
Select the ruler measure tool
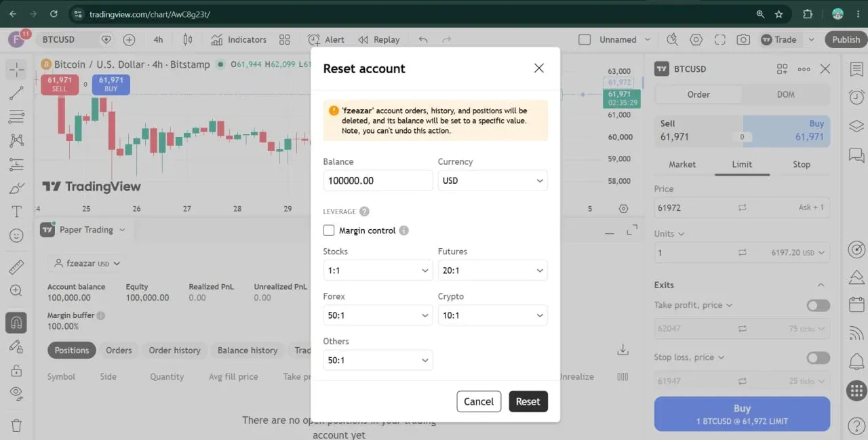(x=16, y=267)
